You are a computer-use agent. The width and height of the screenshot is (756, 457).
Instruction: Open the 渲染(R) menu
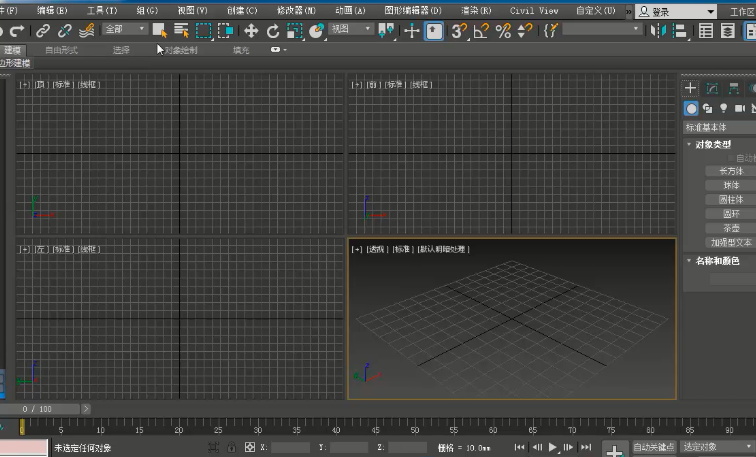476,10
